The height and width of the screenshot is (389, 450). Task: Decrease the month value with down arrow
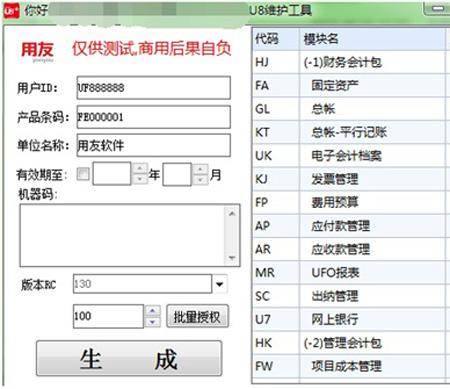pos(200,180)
